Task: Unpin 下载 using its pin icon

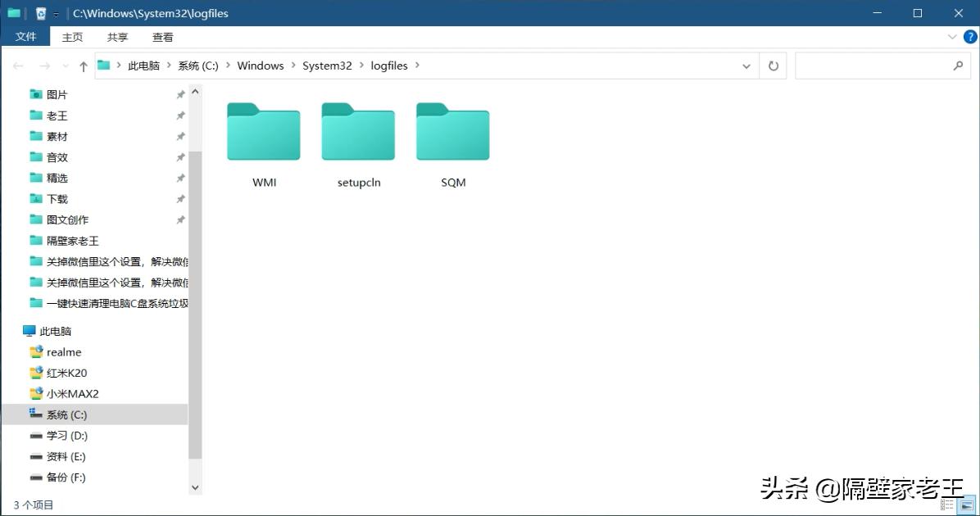Action: [x=180, y=199]
